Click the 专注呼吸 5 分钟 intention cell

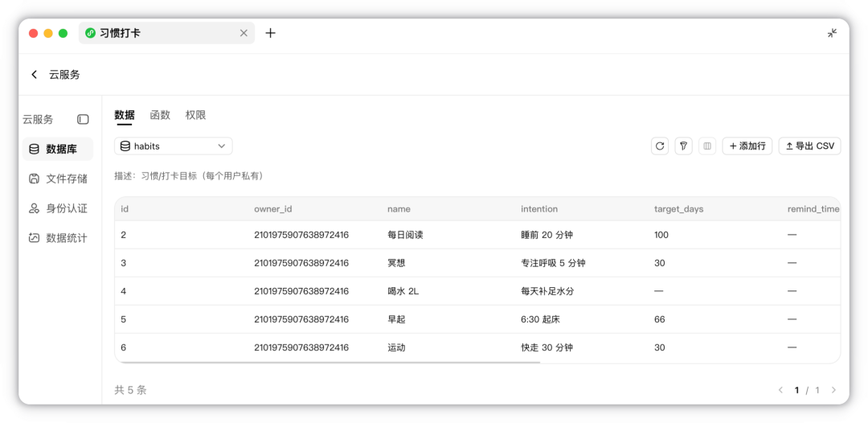(553, 264)
